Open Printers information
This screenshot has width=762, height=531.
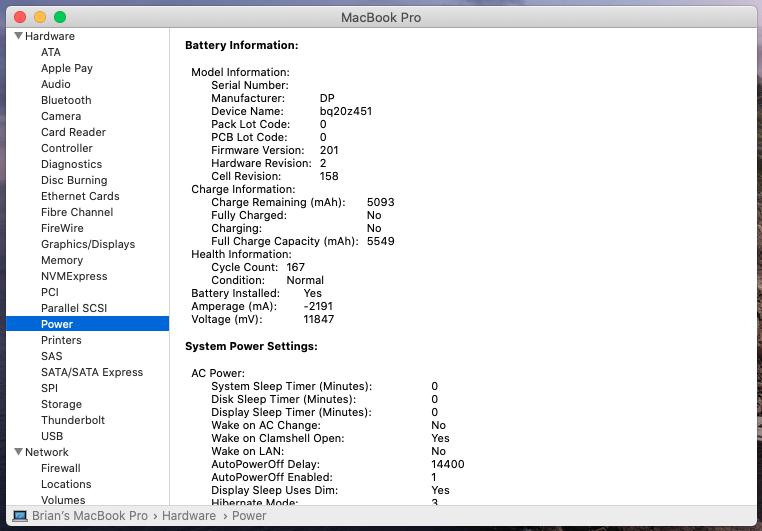(61, 340)
